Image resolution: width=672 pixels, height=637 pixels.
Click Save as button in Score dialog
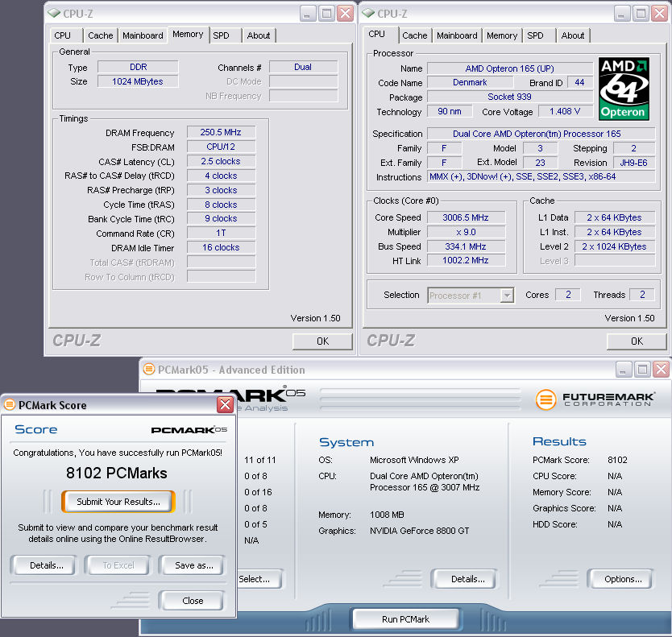click(193, 565)
